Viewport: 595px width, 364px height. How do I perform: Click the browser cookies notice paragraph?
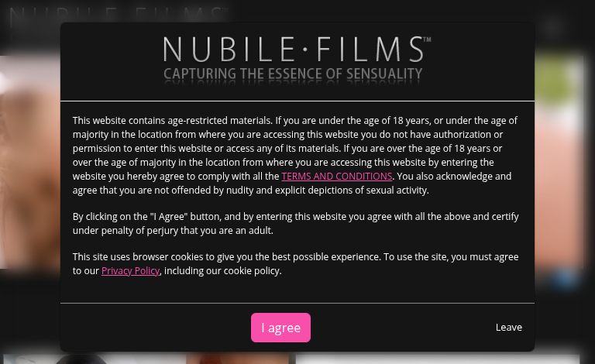coord(294,263)
